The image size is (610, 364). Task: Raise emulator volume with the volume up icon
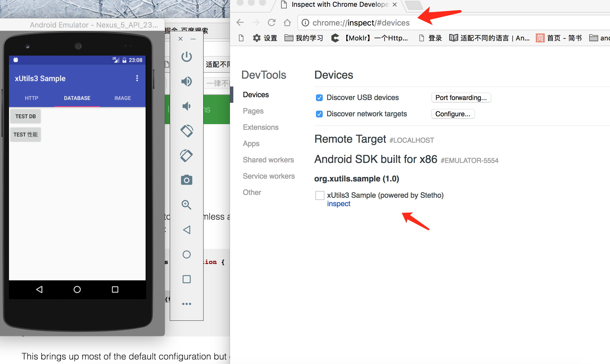tap(187, 81)
